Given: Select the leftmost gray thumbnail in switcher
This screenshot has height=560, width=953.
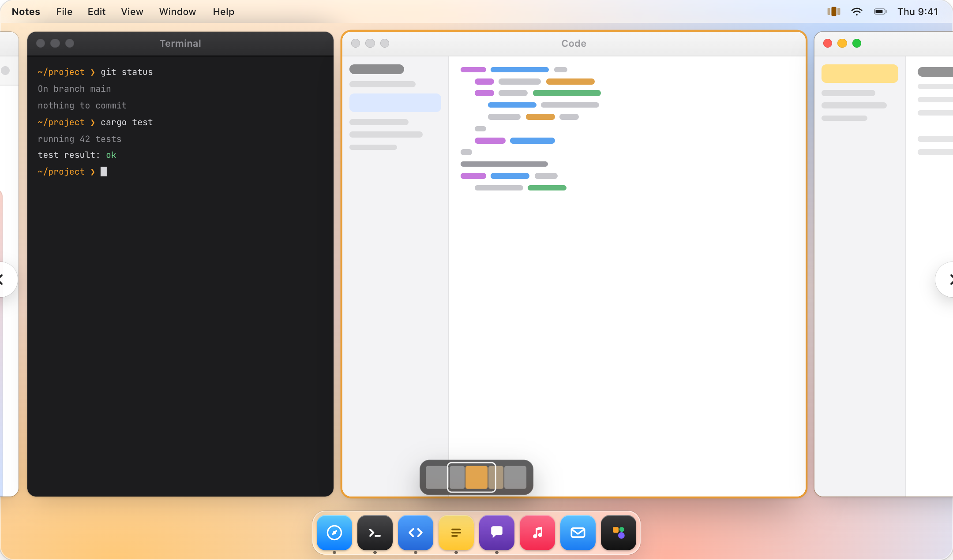Looking at the screenshot, I should click(436, 477).
